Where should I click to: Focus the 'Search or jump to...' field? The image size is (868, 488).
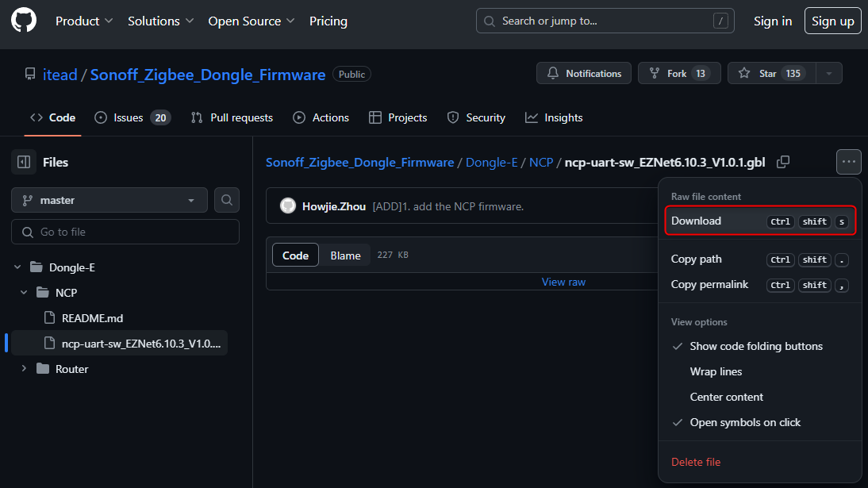click(x=605, y=21)
